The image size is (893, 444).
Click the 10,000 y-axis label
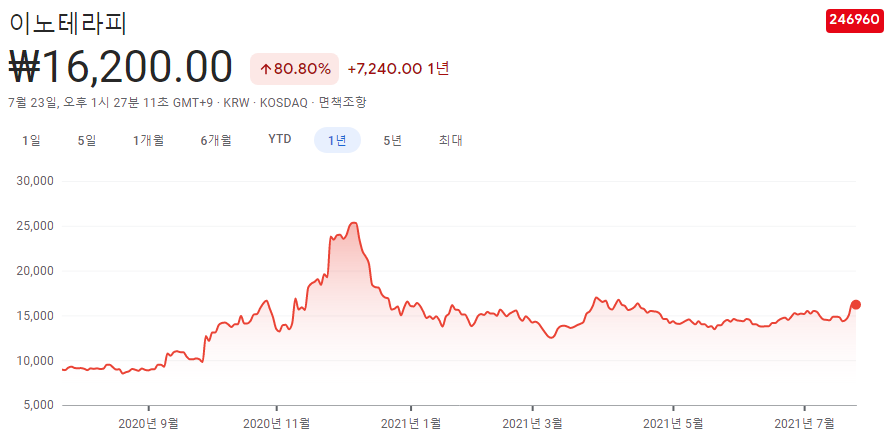click(x=36, y=361)
